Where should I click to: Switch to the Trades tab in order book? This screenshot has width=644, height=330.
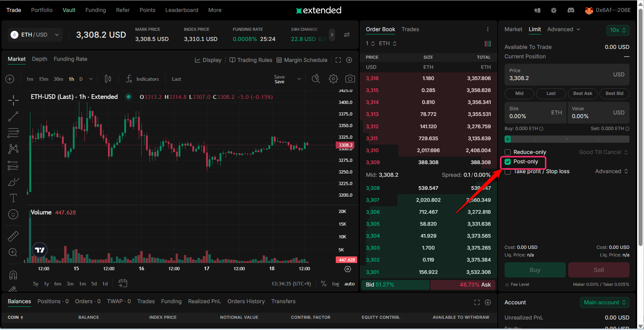410,29
